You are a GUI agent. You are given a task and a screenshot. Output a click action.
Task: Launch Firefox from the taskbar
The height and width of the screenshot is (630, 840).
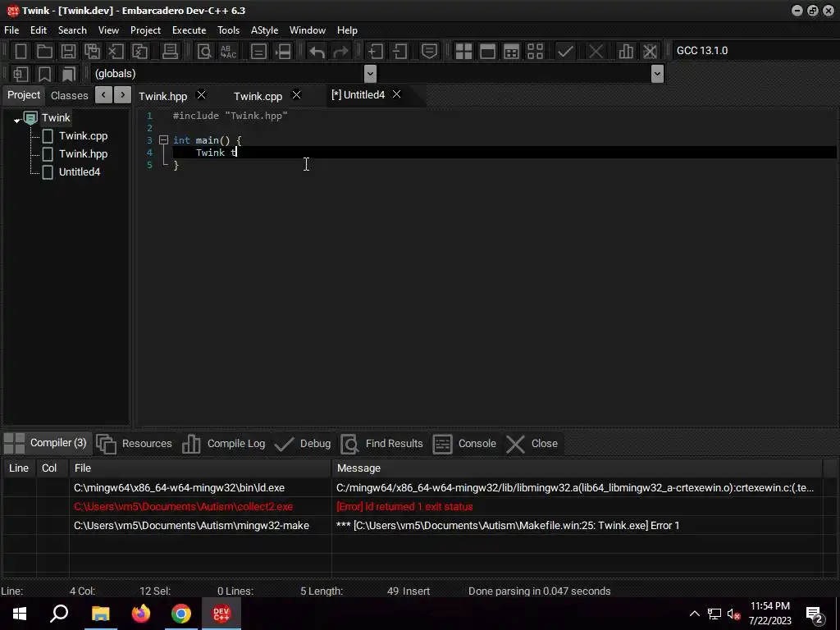pos(141,614)
